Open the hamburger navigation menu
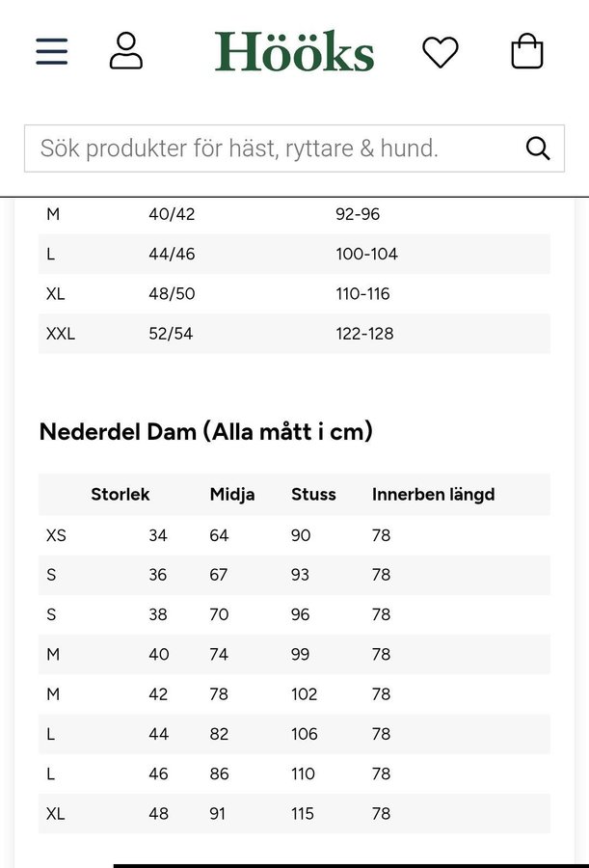Screen dimensions: 589x868 tap(52, 51)
